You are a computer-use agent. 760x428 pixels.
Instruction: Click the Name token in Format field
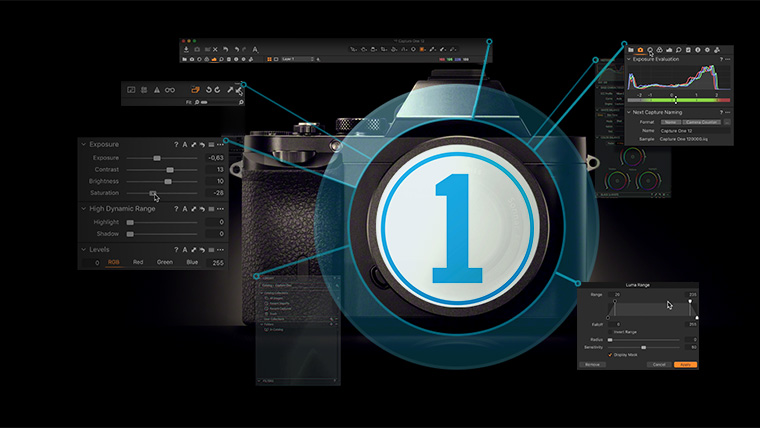[670, 122]
